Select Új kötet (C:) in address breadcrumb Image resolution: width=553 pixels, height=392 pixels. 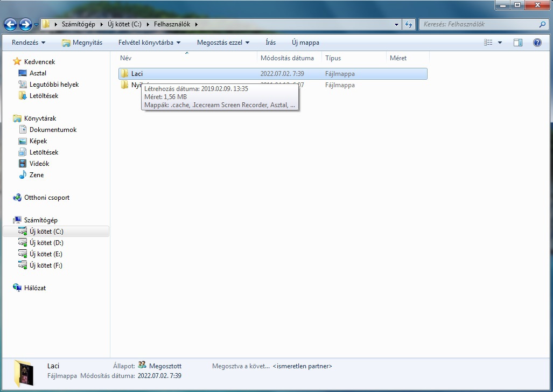pyautogui.click(x=124, y=24)
